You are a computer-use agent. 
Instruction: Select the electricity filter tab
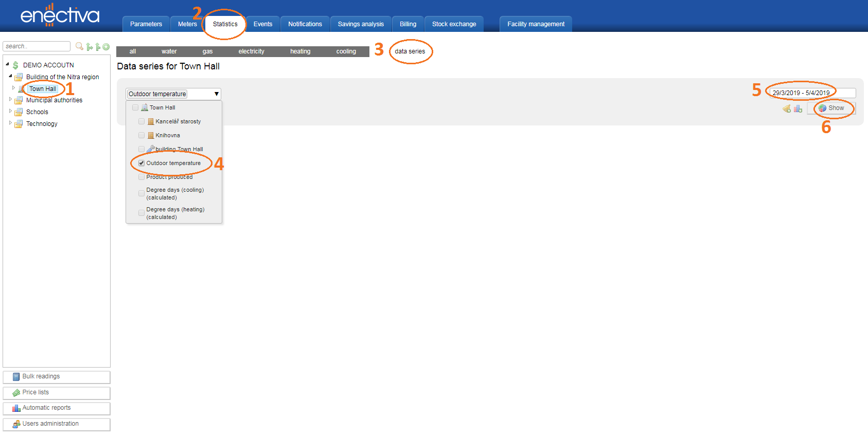251,51
